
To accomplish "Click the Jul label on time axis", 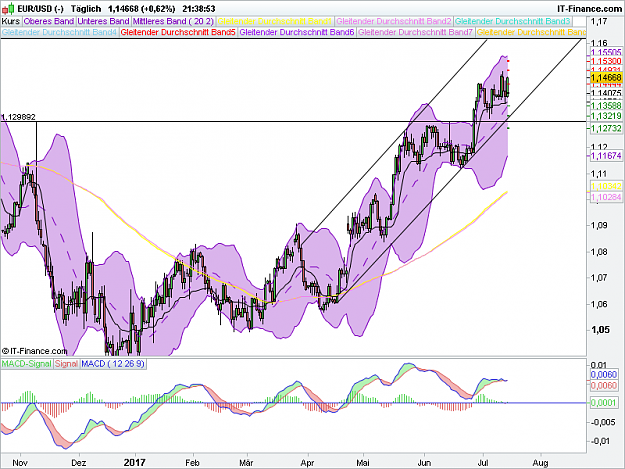I will (x=483, y=463).
